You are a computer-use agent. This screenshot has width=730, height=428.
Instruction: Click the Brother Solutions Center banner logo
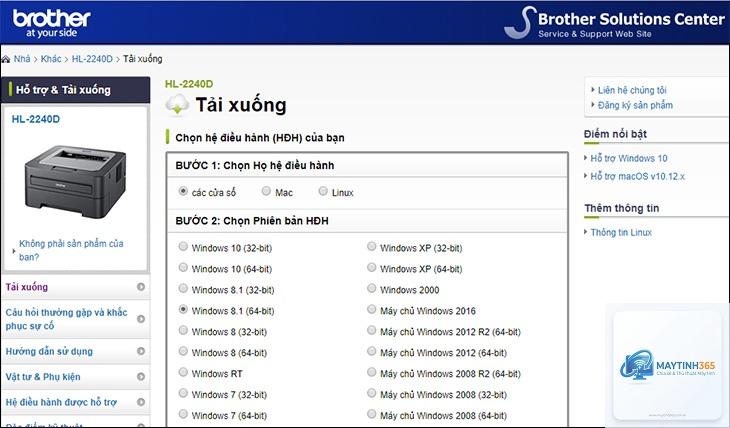coord(615,23)
